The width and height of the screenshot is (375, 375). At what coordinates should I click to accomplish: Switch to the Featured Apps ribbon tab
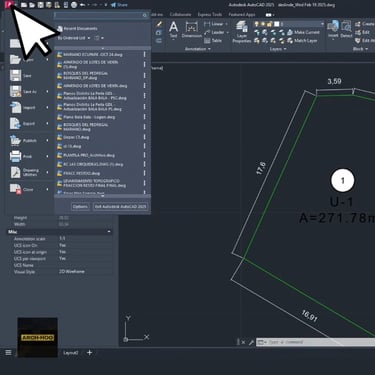tap(242, 15)
